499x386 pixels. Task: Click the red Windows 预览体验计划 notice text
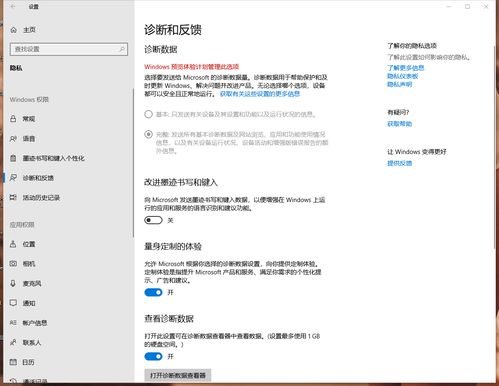pos(191,67)
